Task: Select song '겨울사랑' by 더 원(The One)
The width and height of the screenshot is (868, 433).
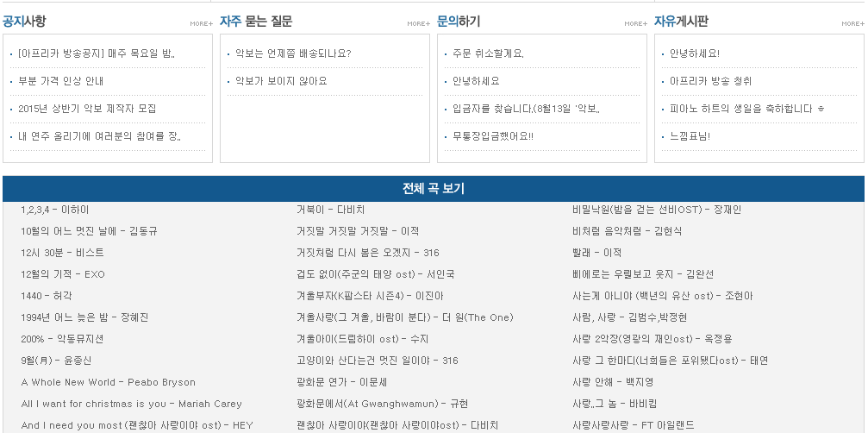Action: tap(405, 317)
